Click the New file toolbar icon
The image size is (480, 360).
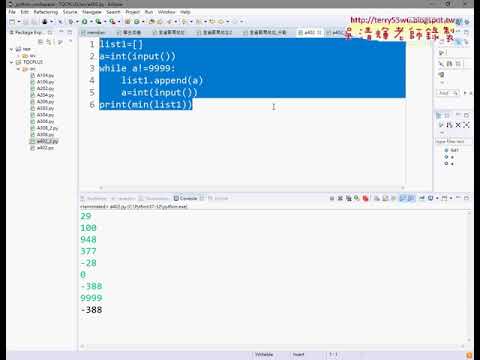click(x=12, y=22)
